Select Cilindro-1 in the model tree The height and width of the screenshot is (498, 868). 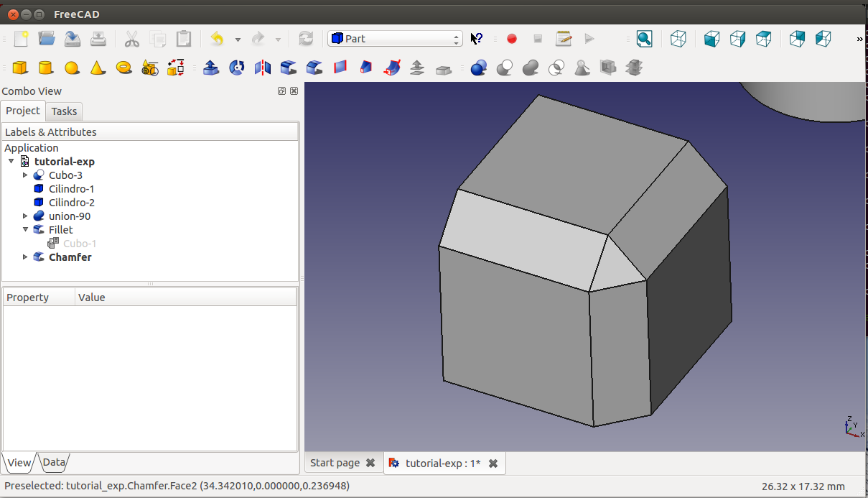click(x=71, y=189)
